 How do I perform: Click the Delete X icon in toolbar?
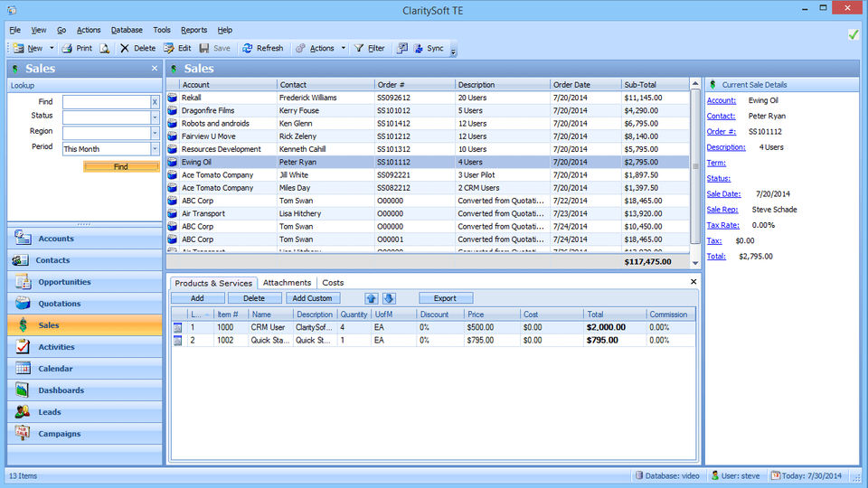[125, 48]
